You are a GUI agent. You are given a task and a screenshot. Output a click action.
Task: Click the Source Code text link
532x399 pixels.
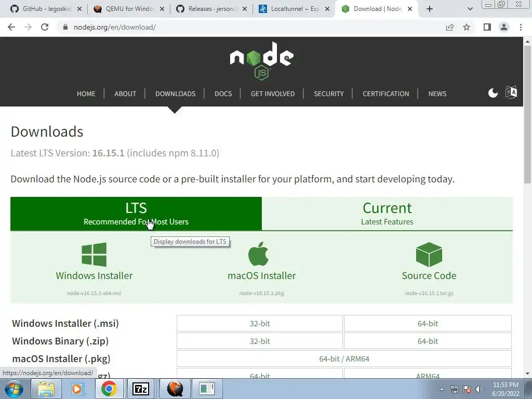pos(429,275)
